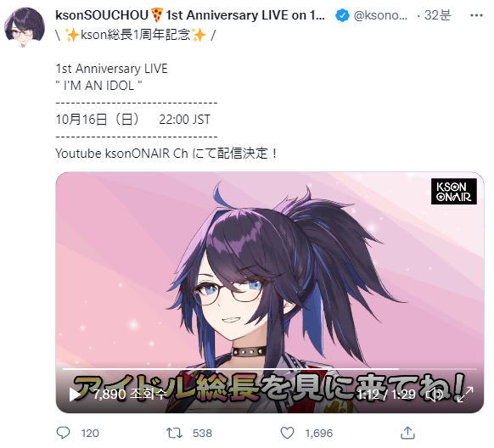
Task: Like the tweet with the heart icon
Action: click(x=287, y=433)
